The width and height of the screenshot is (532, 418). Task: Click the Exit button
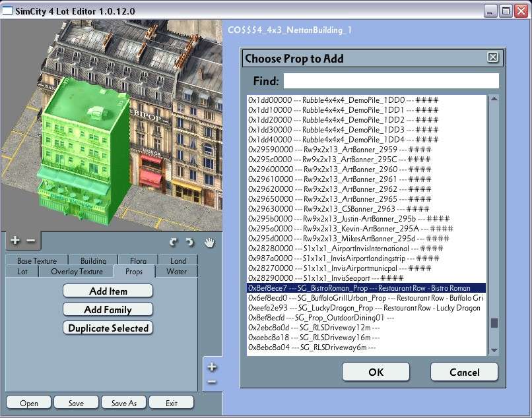pos(172,403)
